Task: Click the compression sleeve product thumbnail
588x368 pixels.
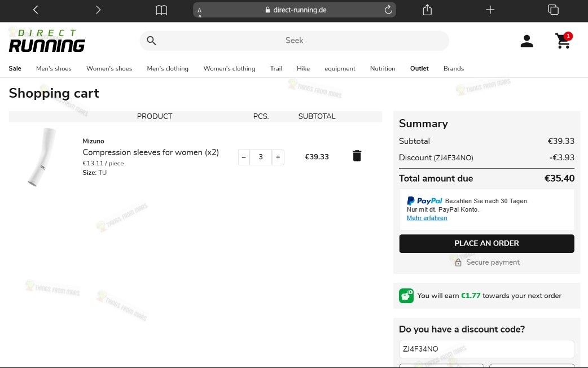Action: pyautogui.click(x=42, y=157)
